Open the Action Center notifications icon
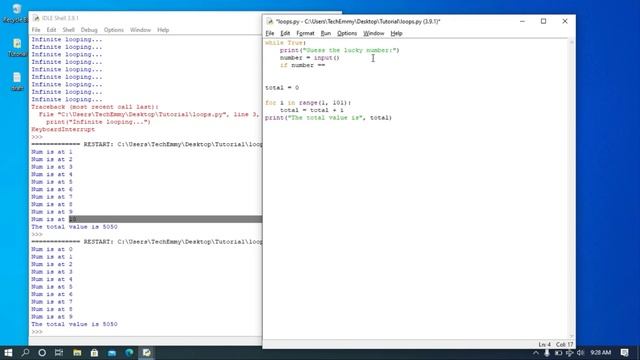This screenshot has width=640, height=360. [624, 353]
